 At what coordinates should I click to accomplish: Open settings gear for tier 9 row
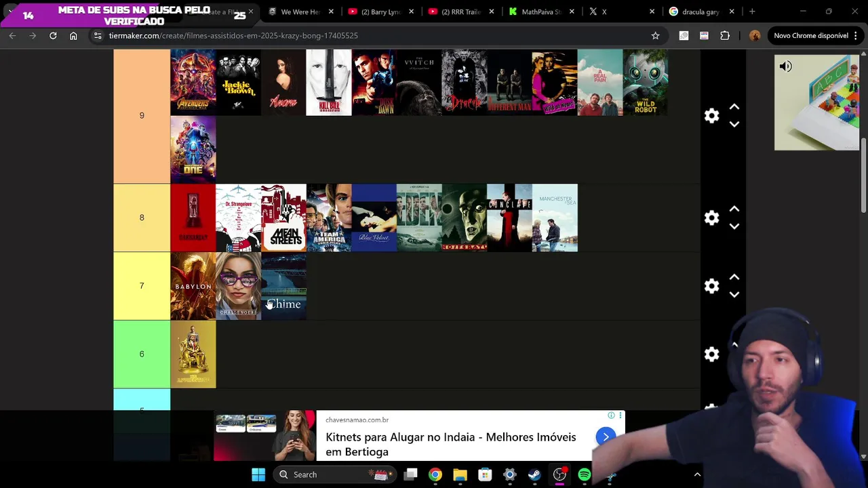(711, 116)
